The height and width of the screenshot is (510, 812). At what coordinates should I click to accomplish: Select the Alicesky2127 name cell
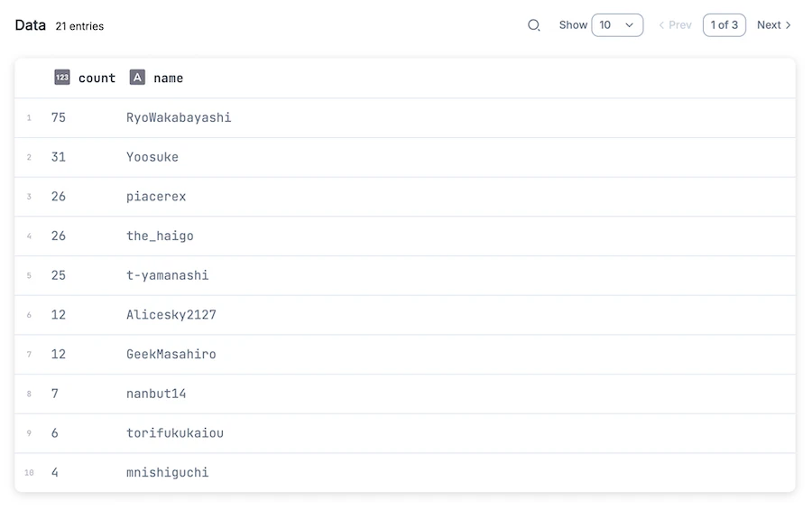click(171, 315)
